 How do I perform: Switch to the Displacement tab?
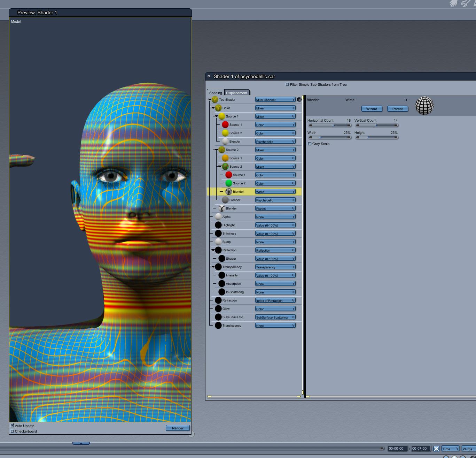[236, 93]
